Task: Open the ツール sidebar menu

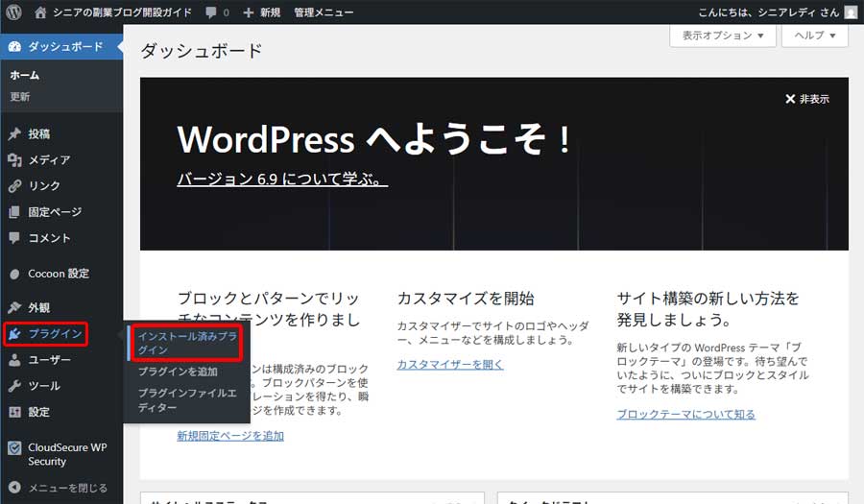Action: 44,386
